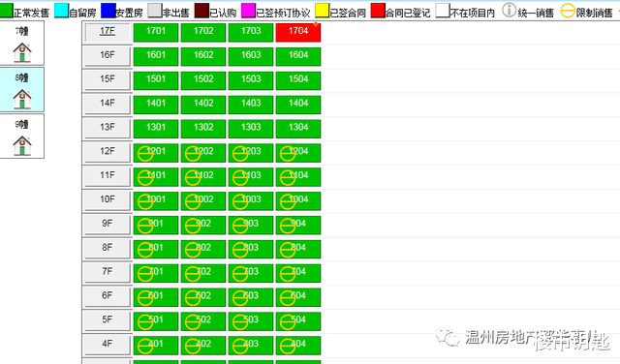Screen dimensions: 620x364
Task: Click restricted-sale icon on unit 401
Action: 145,347
